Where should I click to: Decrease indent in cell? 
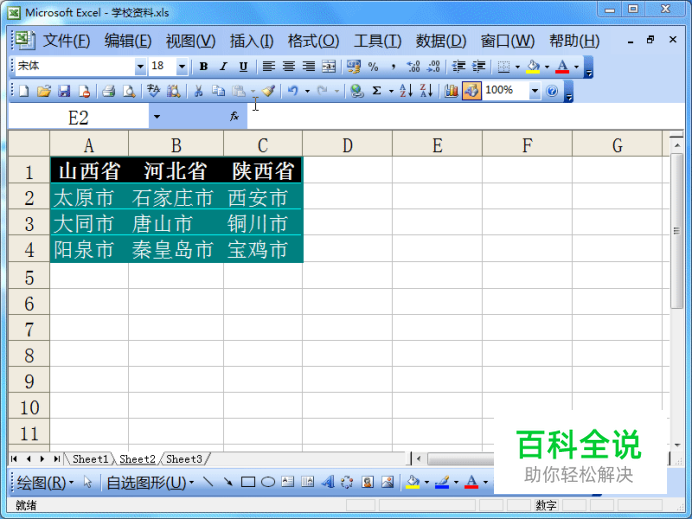[459, 67]
